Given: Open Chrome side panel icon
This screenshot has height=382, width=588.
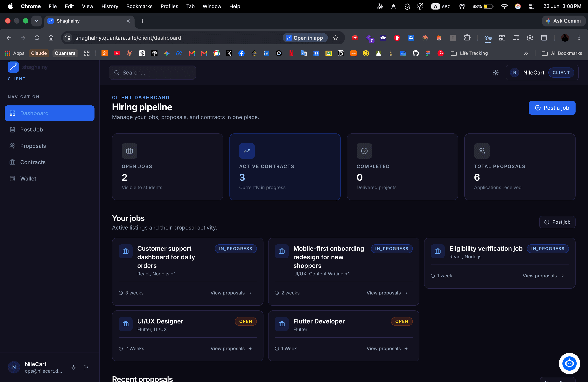Looking at the screenshot, I should pos(544,38).
